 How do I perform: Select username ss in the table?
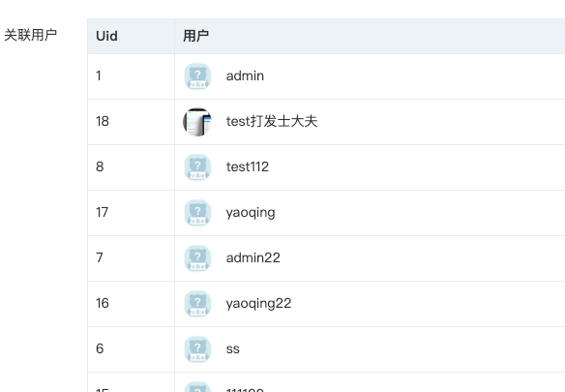pos(233,349)
